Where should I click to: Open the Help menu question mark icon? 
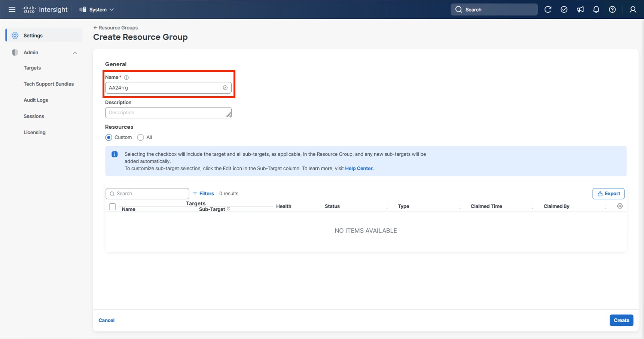click(x=613, y=9)
